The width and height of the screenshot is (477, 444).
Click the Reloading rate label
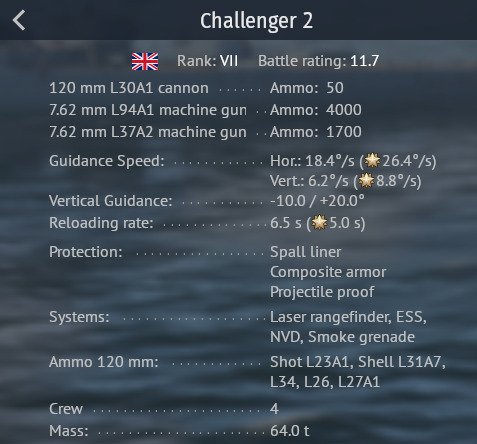(x=101, y=223)
